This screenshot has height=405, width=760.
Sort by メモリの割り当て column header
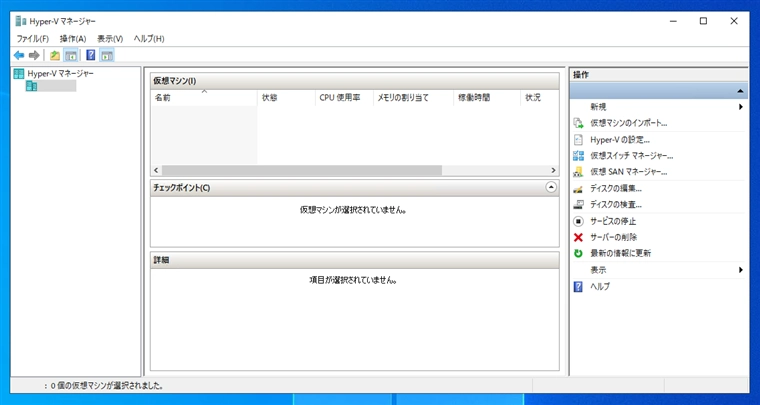pos(413,98)
